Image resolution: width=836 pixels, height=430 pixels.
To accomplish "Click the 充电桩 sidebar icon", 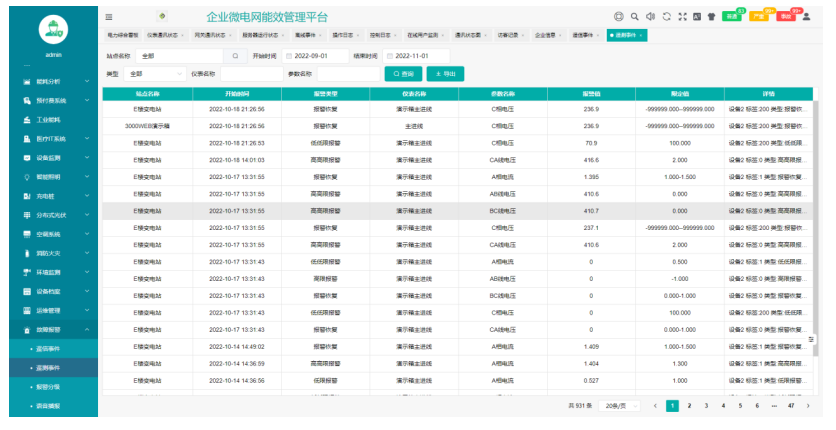I will click(x=27, y=197).
